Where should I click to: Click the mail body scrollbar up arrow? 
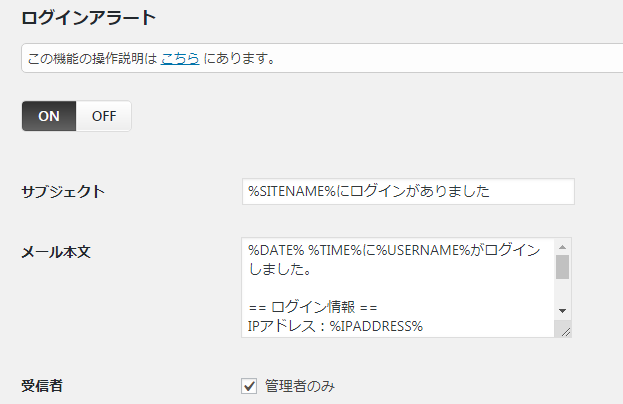(562, 247)
